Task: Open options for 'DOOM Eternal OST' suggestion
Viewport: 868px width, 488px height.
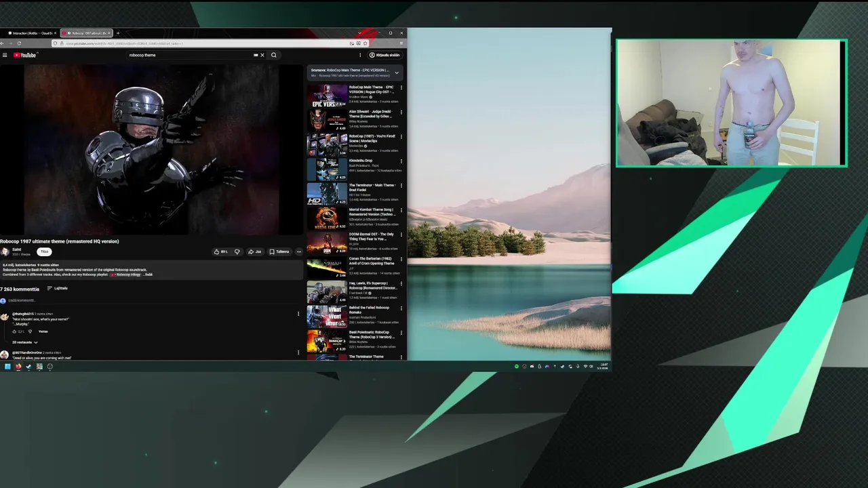Action: click(401, 234)
